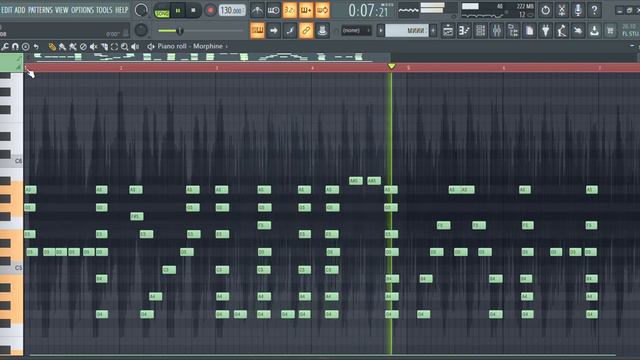This screenshot has width=640, height=360.
Task: Open the Playlist window
Action: pyautogui.click(x=448, y=30)
